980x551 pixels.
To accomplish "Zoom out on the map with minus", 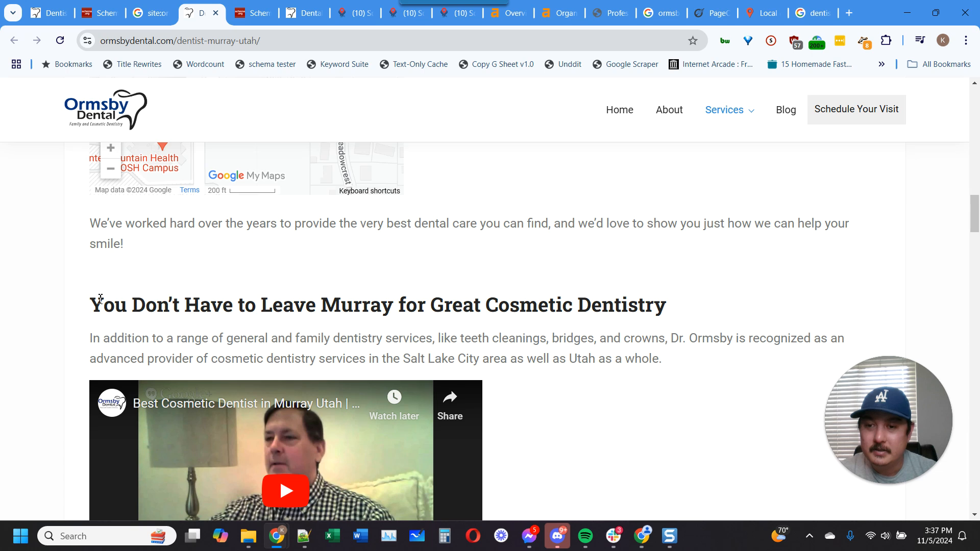I will (x=111, y=168).
